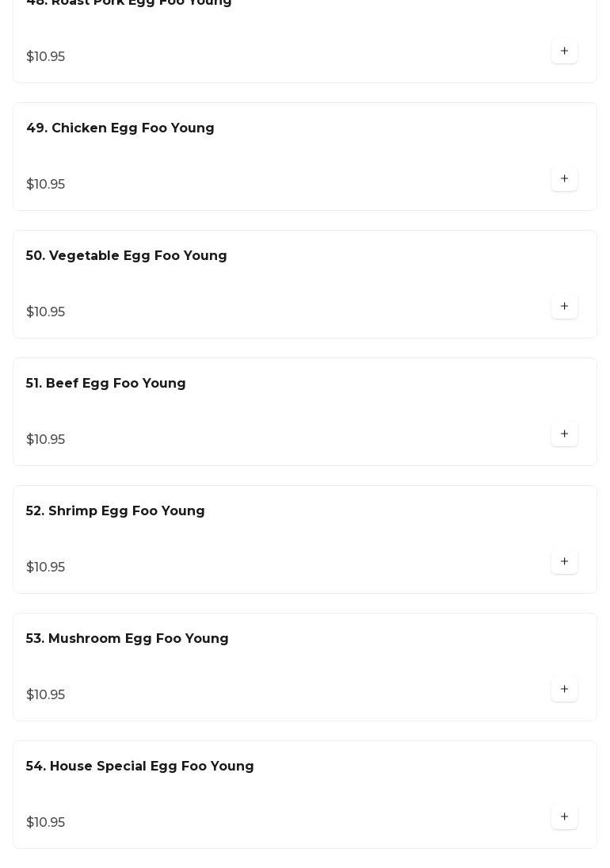The height and width of the screenshot is (868, 610).
Task: Select the 50. Vegetable Egg Foo Young title
Action: pyautogui.click(x=127, y=256)
